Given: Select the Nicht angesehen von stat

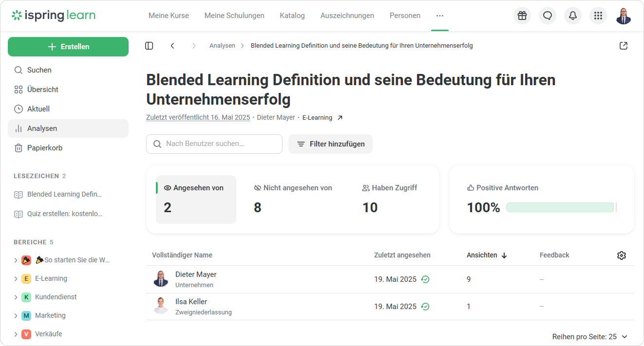Looking at the screenshot, I should click(x=293, y=200).
